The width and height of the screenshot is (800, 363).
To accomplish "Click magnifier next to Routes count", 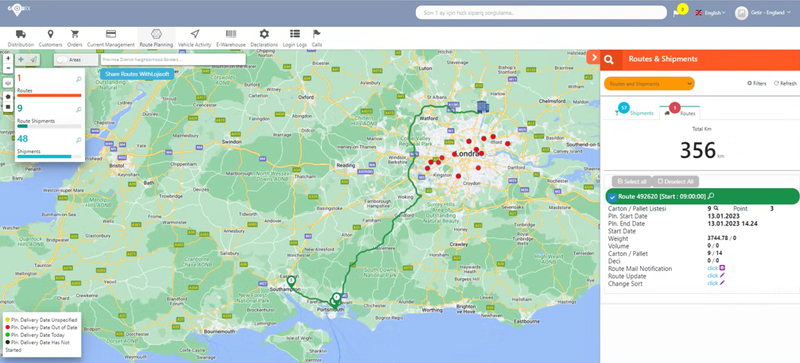I will (79, 79).
